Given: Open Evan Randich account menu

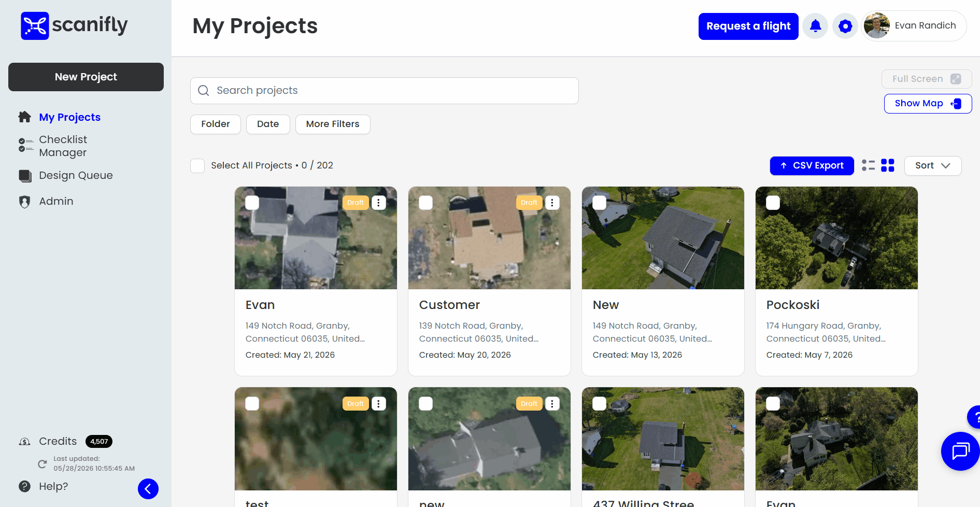Looking at the screenshot, I should click(x=914, y=26).
